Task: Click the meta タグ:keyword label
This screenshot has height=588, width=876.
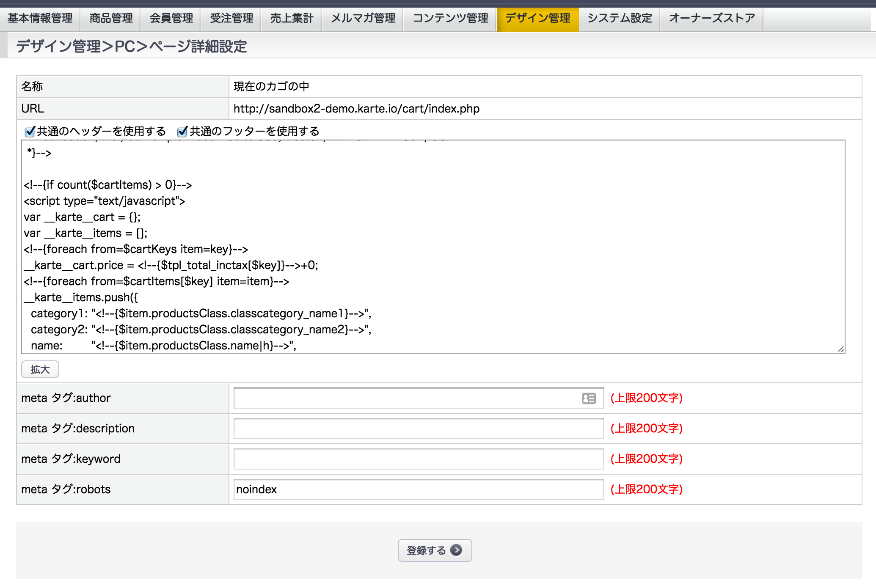Action: [x=71, y=459]
